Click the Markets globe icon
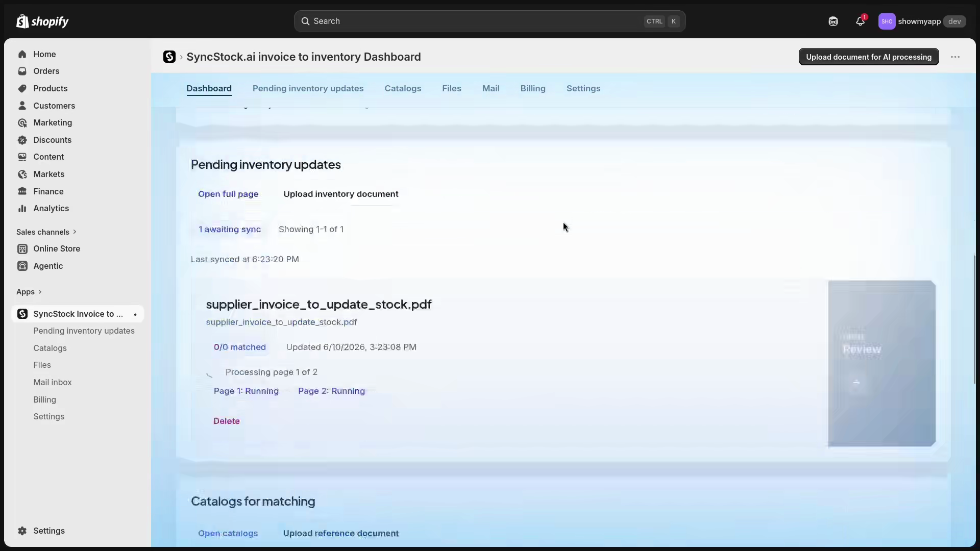Screen dimensions: 980x551 click(22, 174)
